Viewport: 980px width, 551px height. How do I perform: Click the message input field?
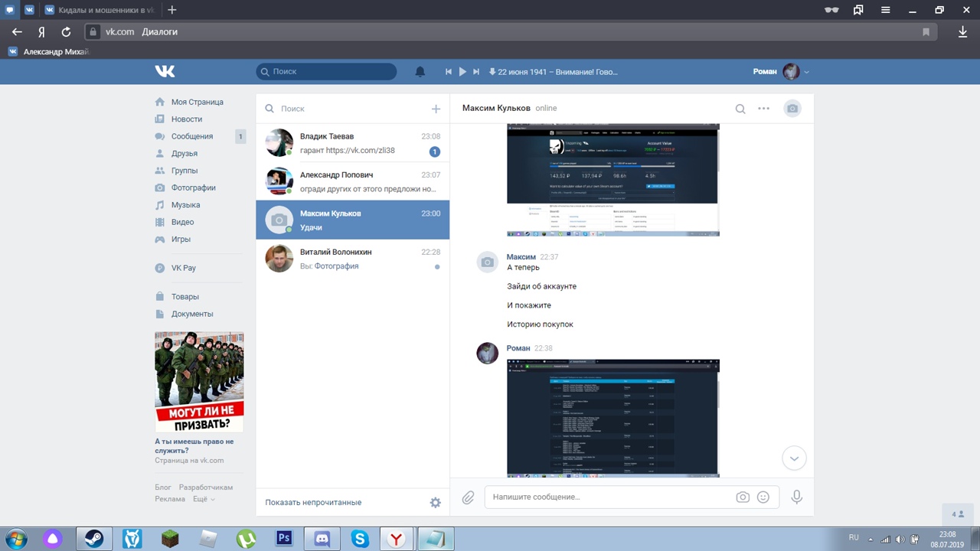point(609,497)
